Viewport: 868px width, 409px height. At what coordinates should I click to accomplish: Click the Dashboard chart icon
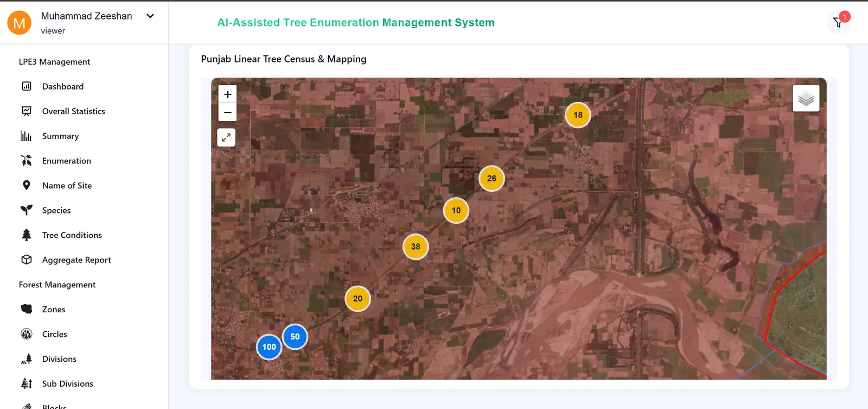pos(26,86)
